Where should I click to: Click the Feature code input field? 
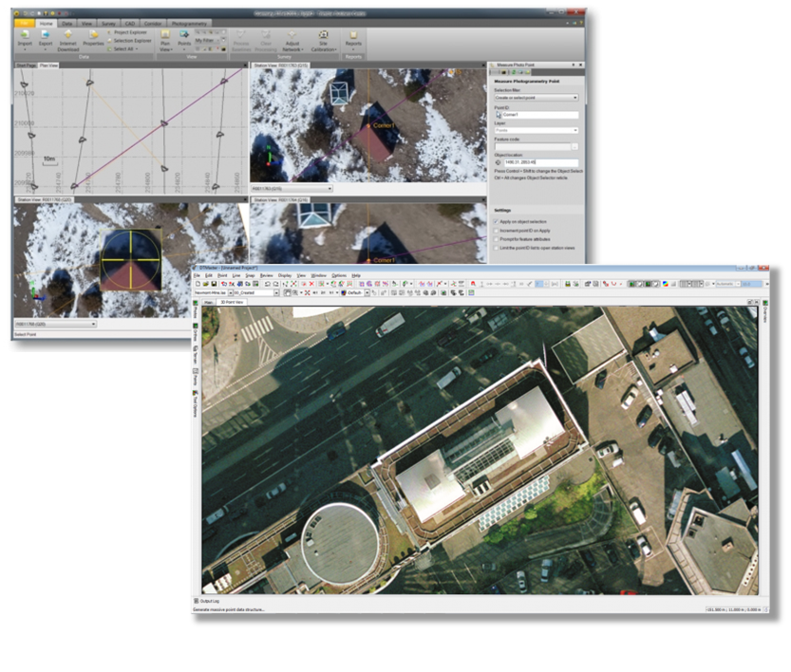point(532,147)
